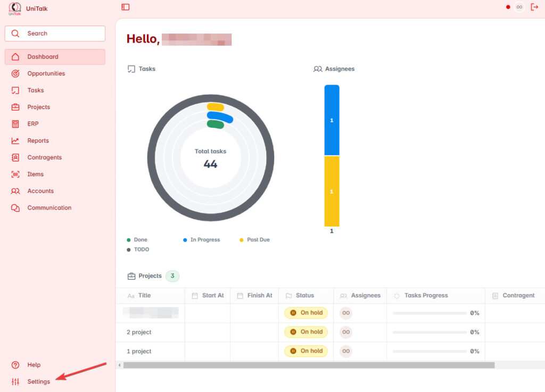Click the UniTalk logo icon
Image resolution: width=545 pixels, height=392 pixels.
point(15,9)
